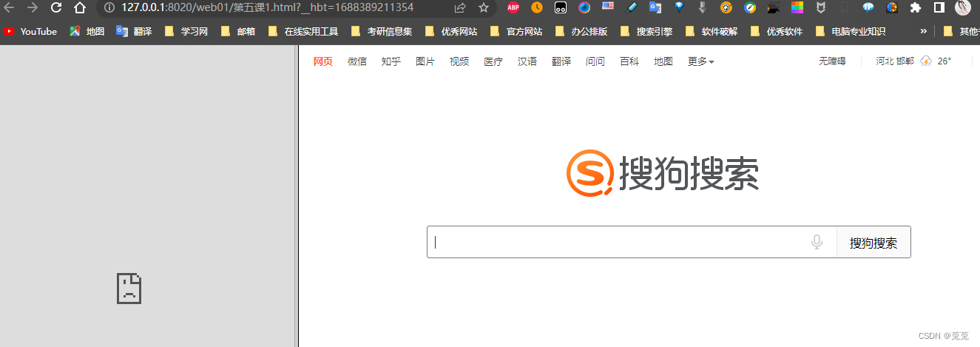This screenshot has height=347, width=980.
Task: Show more bookmarks with the chevron
Action: point(923,32)
